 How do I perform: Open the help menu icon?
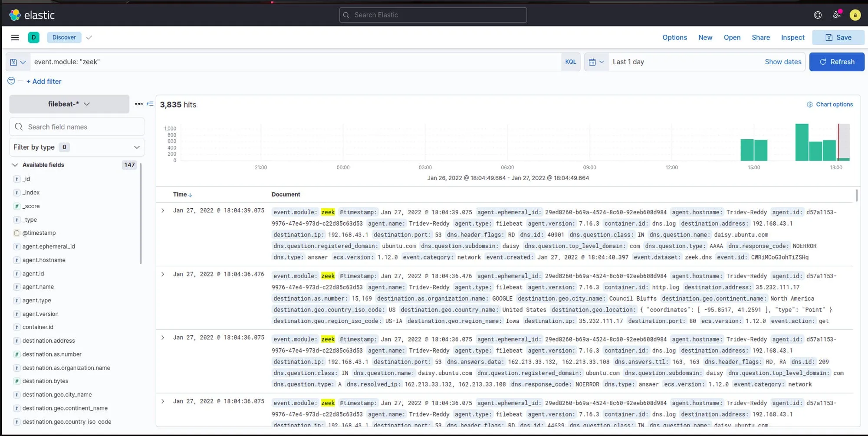(x=818, y=15)
